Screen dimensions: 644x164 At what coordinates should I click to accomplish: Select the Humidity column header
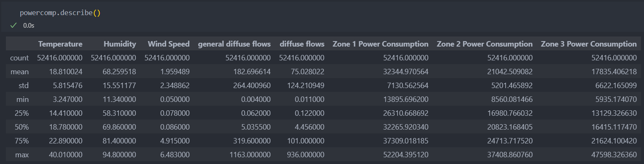coord(120,44)
